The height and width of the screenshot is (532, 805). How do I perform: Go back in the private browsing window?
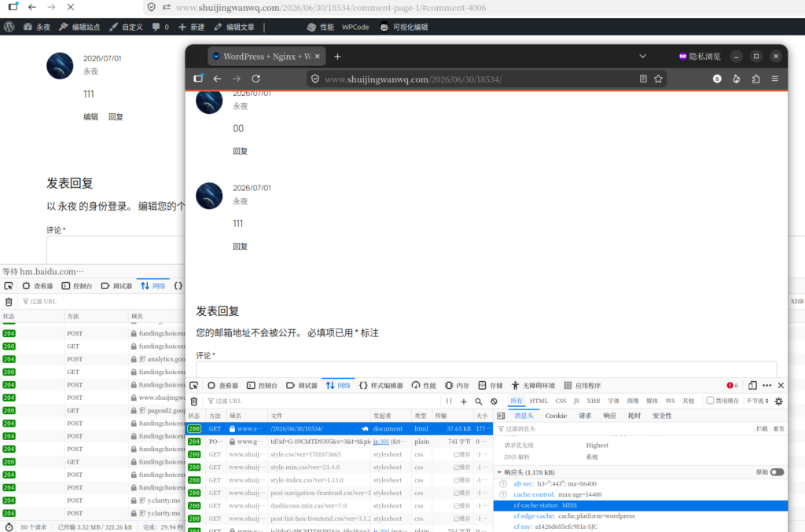(x=217, y=79)
